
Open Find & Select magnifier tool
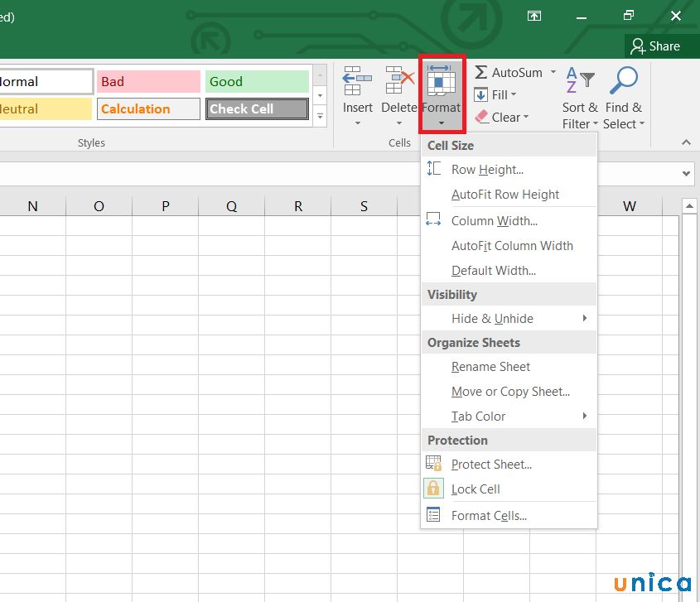coord(622,81)
